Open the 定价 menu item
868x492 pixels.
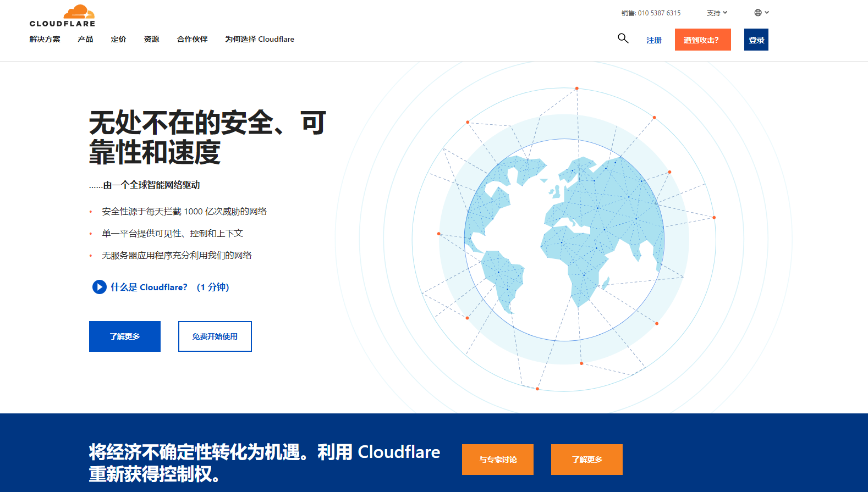click(118, 39)
